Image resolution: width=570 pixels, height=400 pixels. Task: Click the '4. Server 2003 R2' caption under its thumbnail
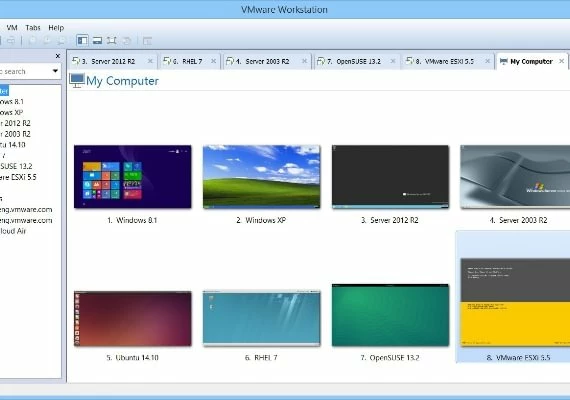(x=518, y=220)
